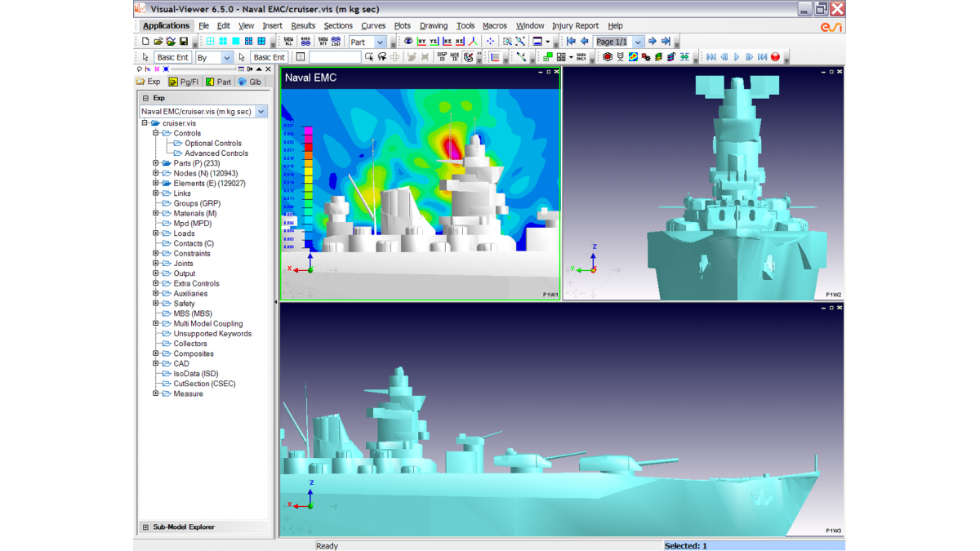Open the Curves menu
The image size is (980, 551).
373,26
